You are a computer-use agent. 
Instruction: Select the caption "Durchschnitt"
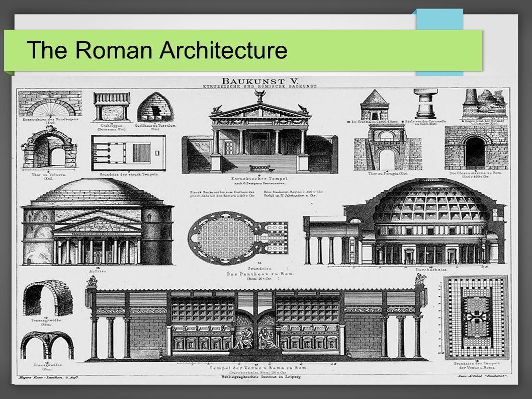(431, 270)
